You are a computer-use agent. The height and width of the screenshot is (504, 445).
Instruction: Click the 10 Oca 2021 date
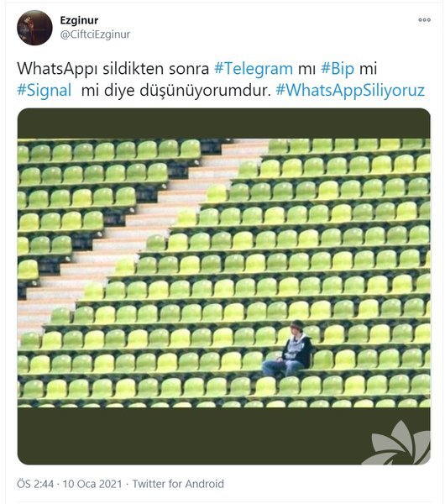click(92, 484)
